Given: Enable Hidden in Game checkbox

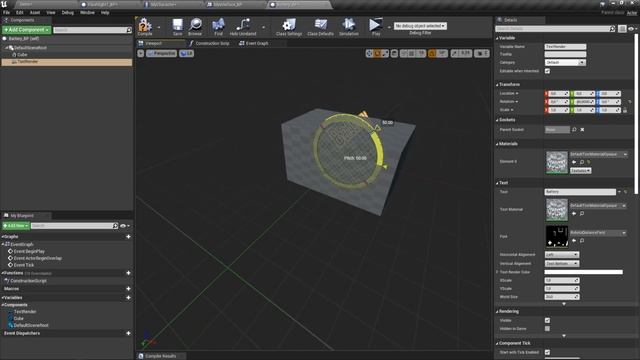Looking at the screenshot, I should 547,329.
